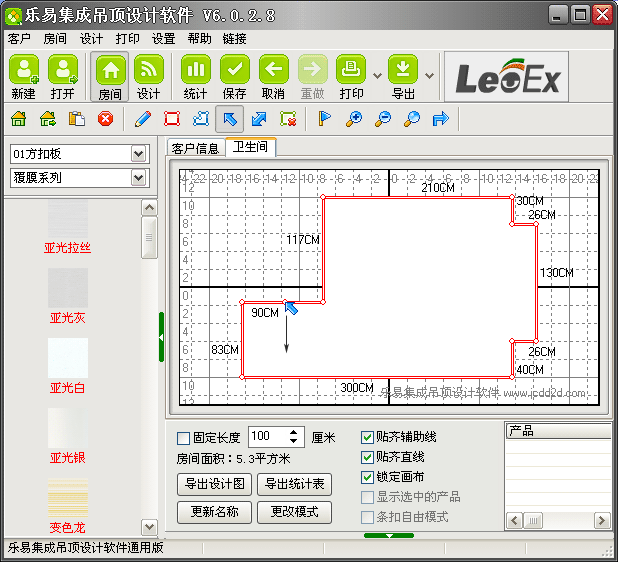Select the pencil draw tool
This screenshot has width=618, height=562.
[x=143, y=119]
